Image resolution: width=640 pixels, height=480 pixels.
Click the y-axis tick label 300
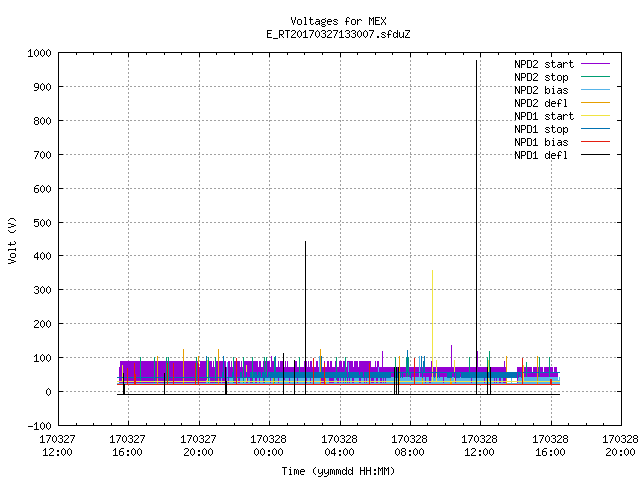tap(42, 290)
